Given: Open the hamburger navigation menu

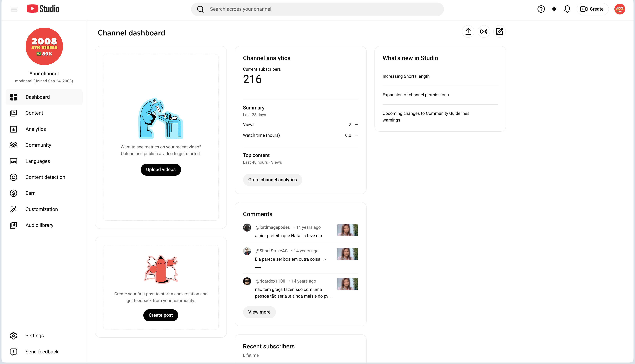Looking at the screenshot, I should 14,9.
